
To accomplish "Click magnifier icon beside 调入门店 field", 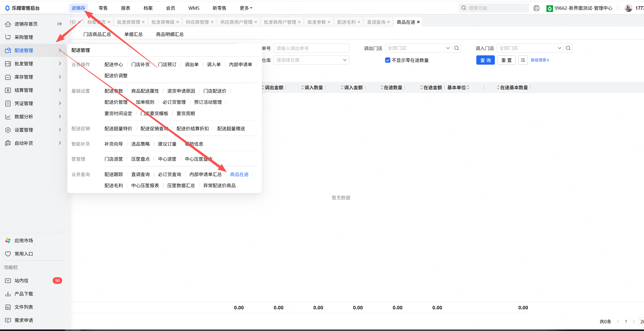I will 568,48.
